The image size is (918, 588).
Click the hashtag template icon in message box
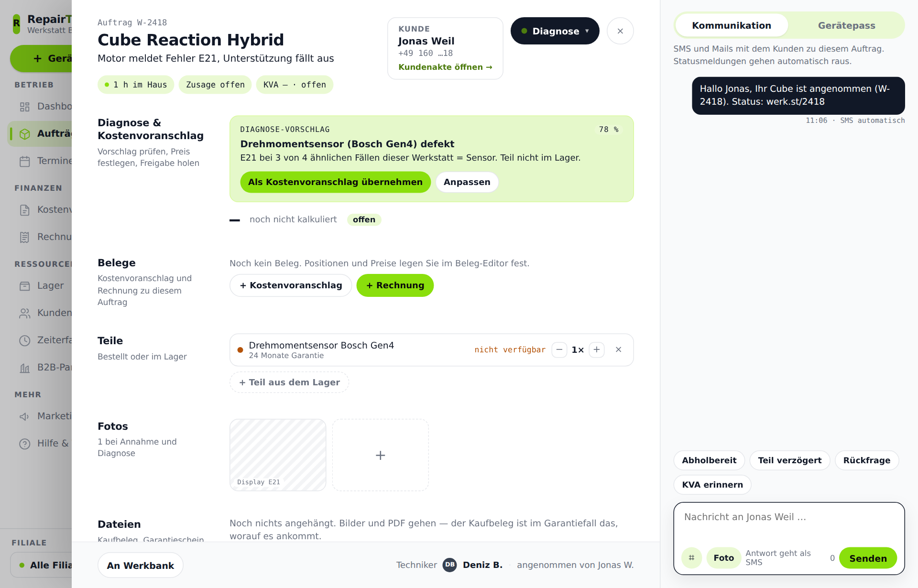click(x=691, y=558)
